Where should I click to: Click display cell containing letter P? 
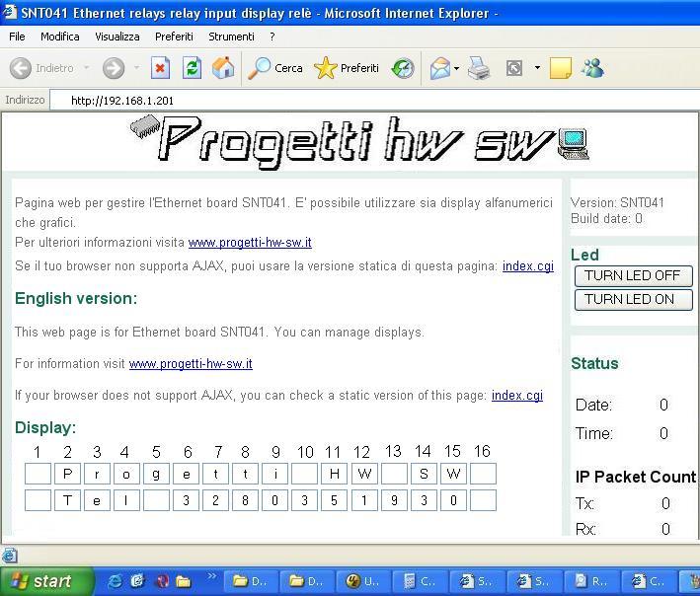click(x=67, y=474)
